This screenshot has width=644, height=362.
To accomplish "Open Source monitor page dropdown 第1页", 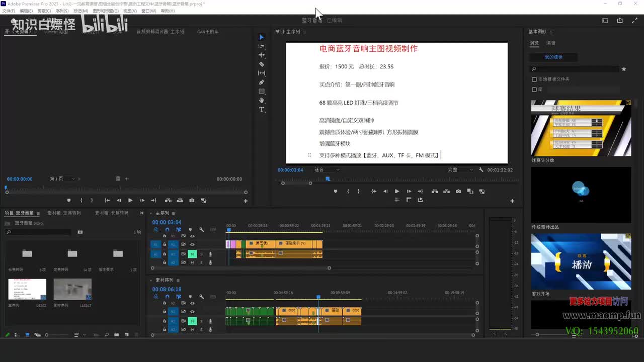I will point(62,179).
